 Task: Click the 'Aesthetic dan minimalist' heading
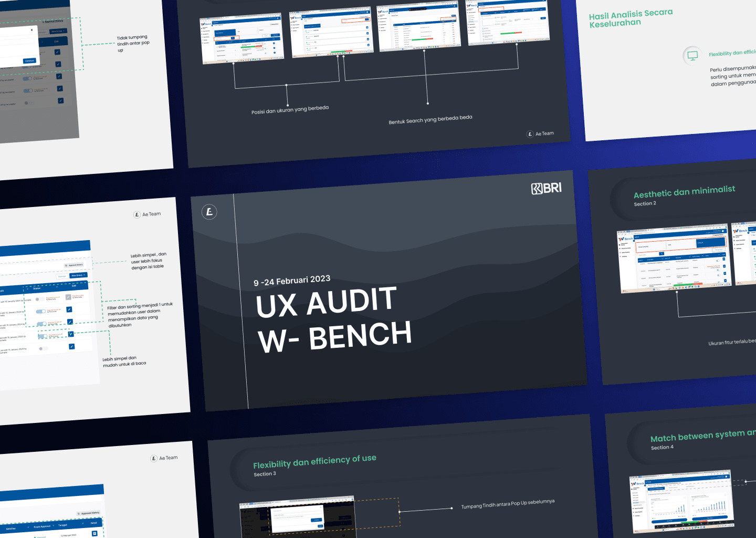(684, 192)
